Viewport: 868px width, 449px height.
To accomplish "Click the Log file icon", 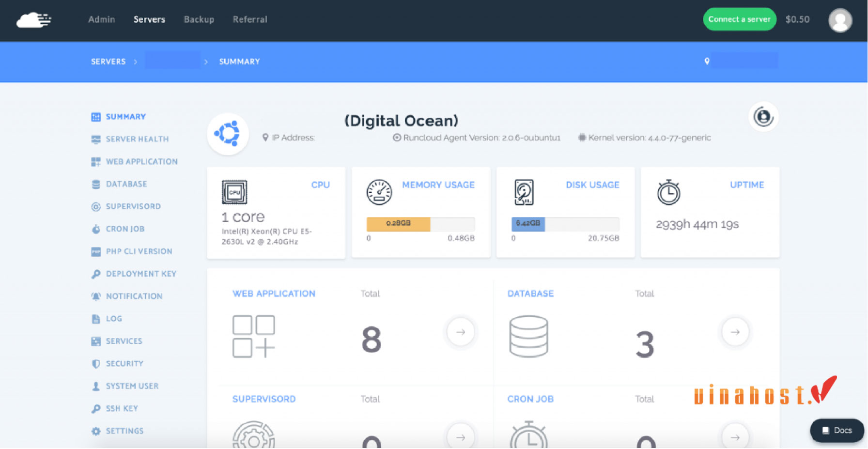I will [x=96, y=319].
